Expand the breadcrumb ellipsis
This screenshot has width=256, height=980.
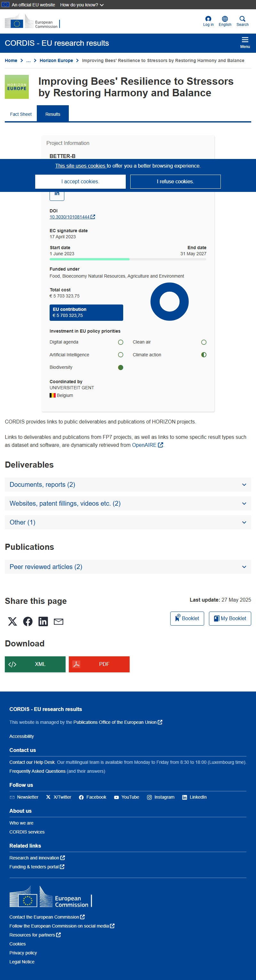coord(28,60)
